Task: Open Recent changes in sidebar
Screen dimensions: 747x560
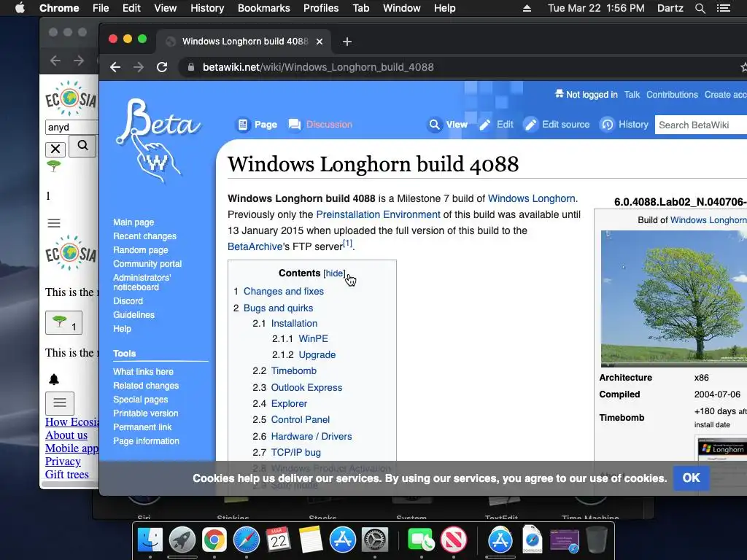Action: (144, 236)
